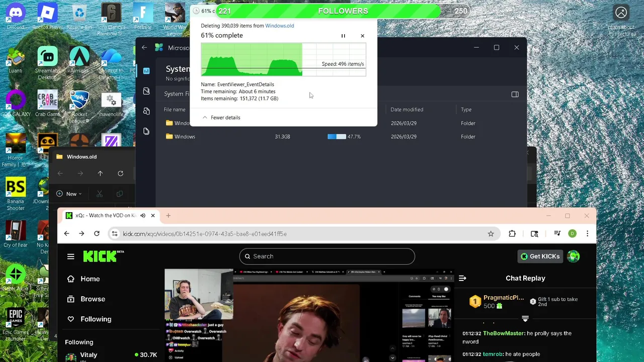Viewport: 644px width, 362px height.
Task: Select the ihavenolife shortcut icon
Action: [111, 104]
